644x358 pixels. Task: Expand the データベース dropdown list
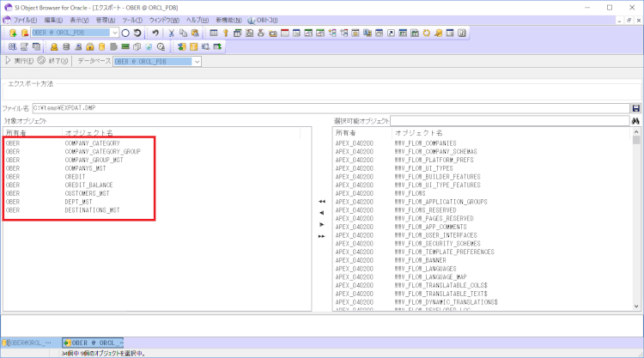197,62
